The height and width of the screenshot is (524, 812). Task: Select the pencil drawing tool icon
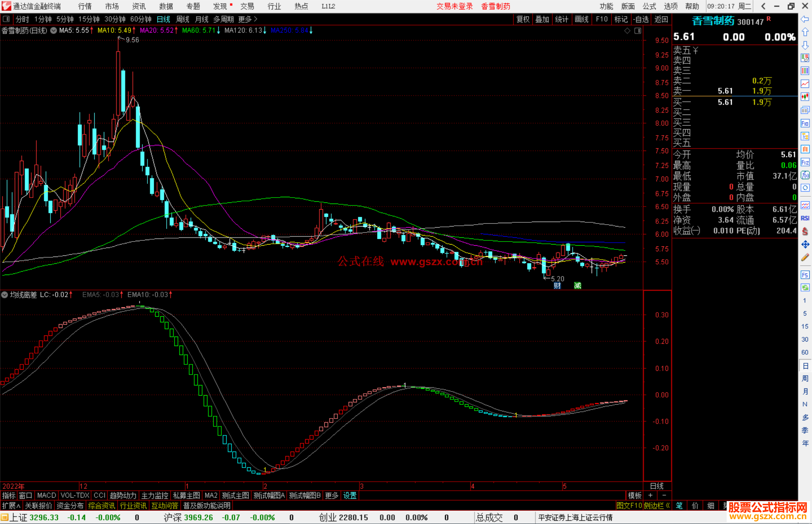805,257
